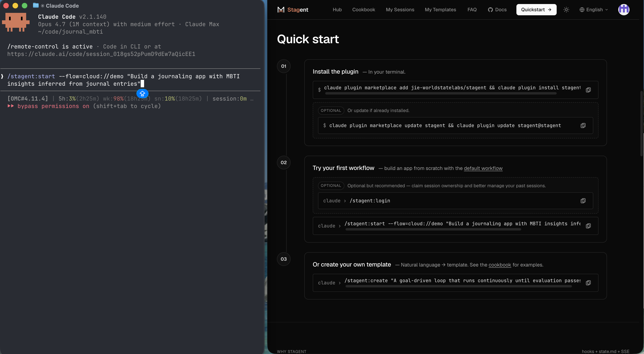644x354 pixels.
Task: Click the '~/code/journal_mbti' path text
Action: pos(70,32)
